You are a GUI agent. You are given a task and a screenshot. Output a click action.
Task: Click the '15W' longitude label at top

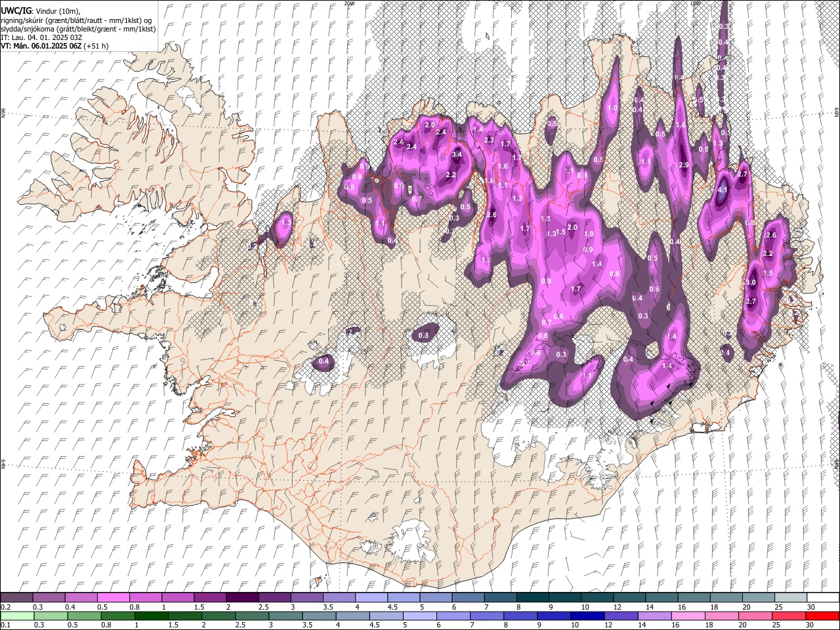(695, 3)
